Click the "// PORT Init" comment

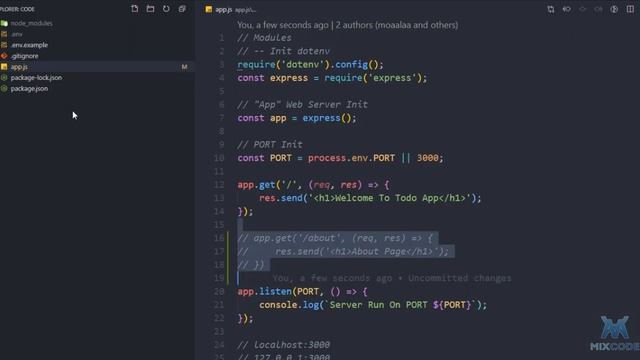(270, 144)
